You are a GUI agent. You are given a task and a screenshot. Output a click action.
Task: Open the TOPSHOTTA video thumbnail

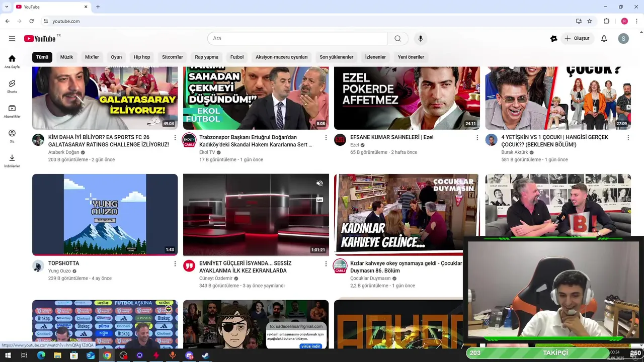click(105, 215)
